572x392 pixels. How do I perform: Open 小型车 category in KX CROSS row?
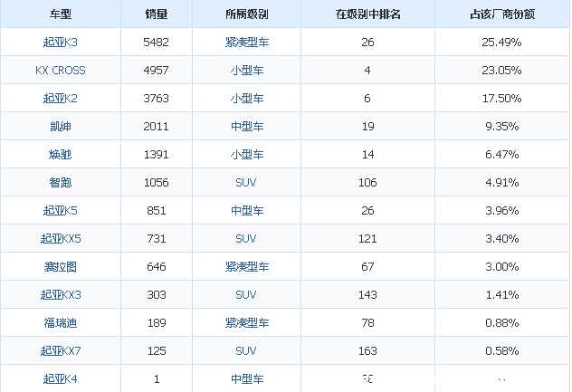click(x=247, y=70)
